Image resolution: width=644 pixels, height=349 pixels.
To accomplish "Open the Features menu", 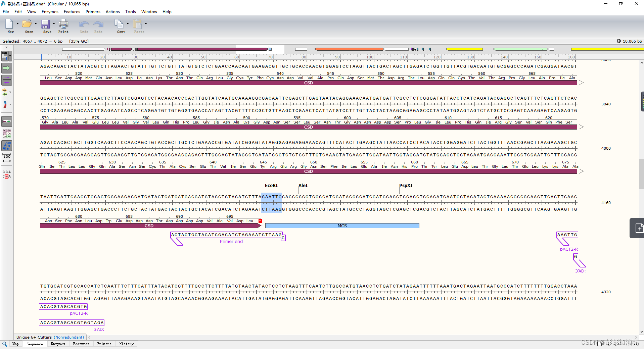I will (x=72, y=11).
